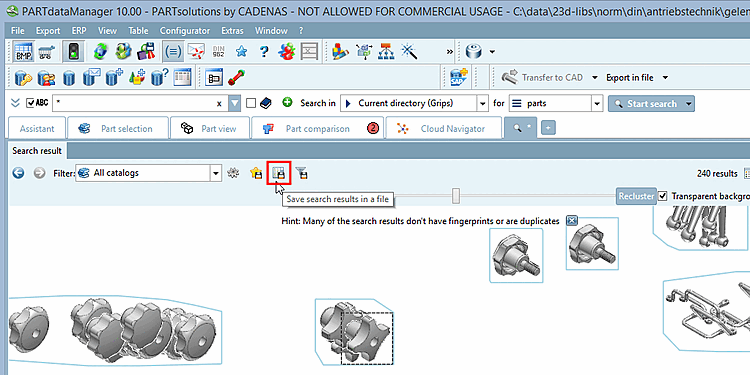This screenshot has width=750, height=375.
Task: Open the File menu
Action: pos(18,31)
